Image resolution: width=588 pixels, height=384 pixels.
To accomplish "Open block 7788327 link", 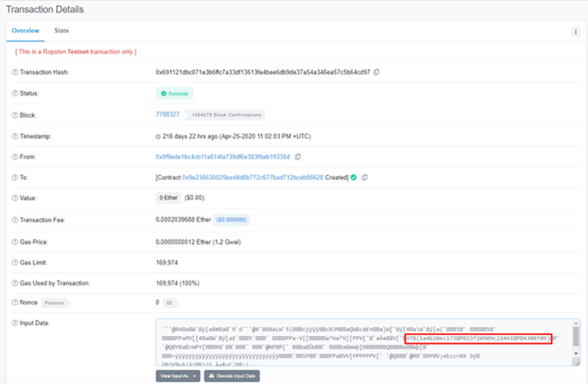I will click(168, 115).
